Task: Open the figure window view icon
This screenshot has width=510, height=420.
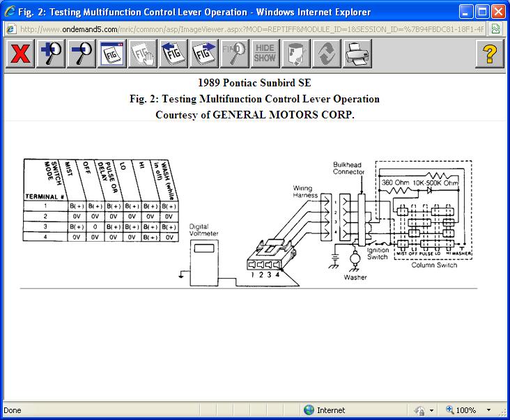Action: point(112,54)
